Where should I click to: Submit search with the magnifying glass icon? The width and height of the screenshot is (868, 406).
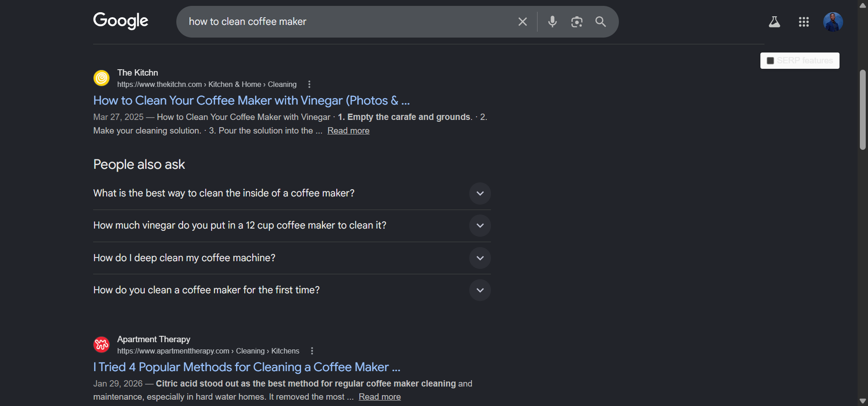(600, 21)
